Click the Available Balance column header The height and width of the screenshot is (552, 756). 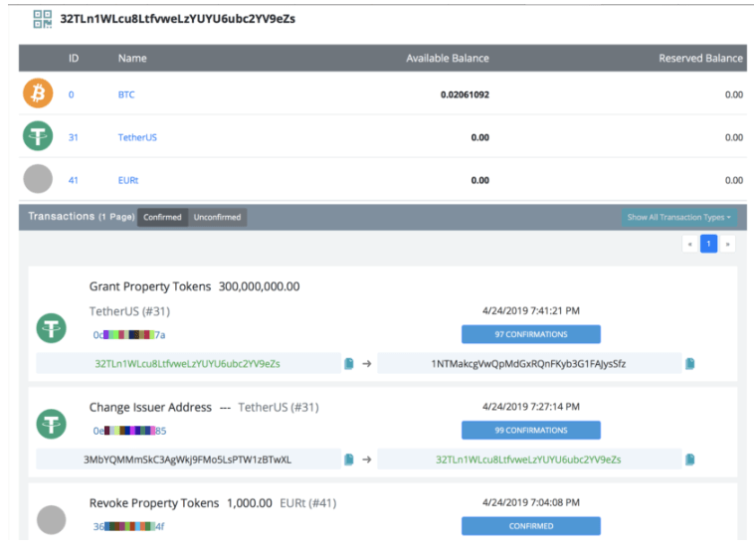448,59
